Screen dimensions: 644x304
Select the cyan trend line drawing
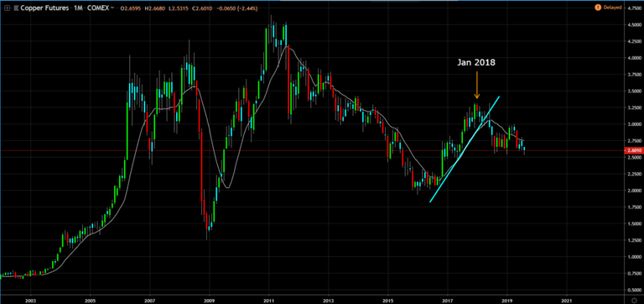[x=464, y=149]
